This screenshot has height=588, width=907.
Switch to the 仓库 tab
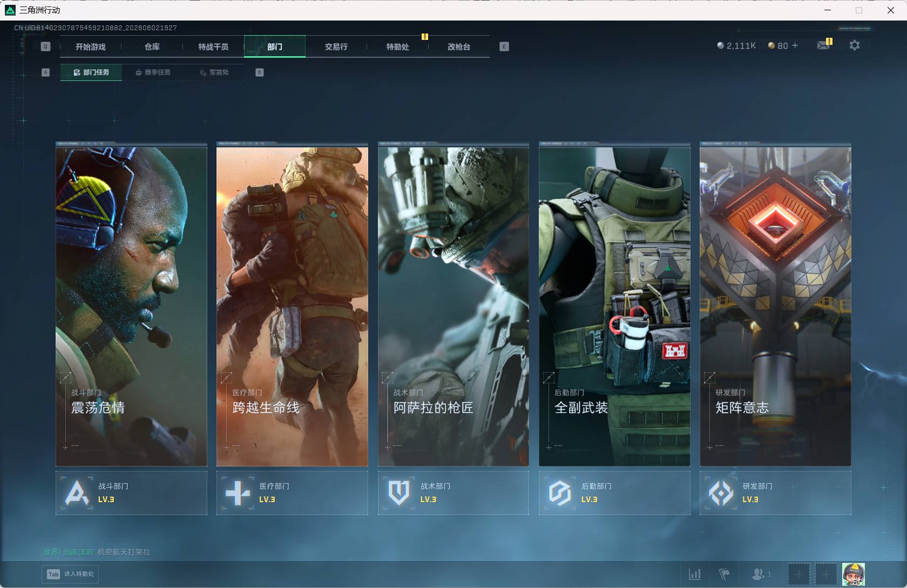(152, 47)
